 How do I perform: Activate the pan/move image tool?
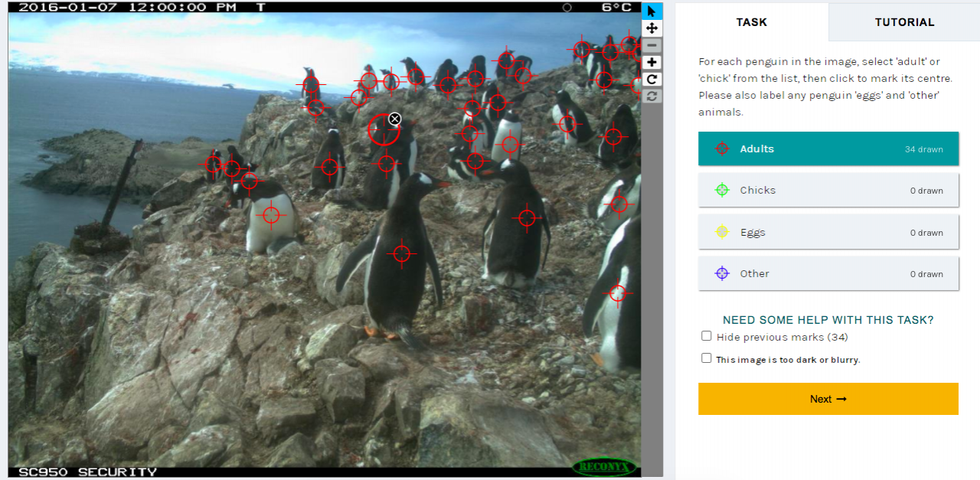(652, 28)
